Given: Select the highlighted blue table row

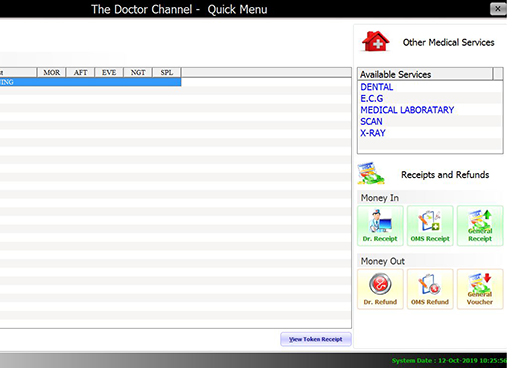Looking at the screenshot, I should 90,82.
